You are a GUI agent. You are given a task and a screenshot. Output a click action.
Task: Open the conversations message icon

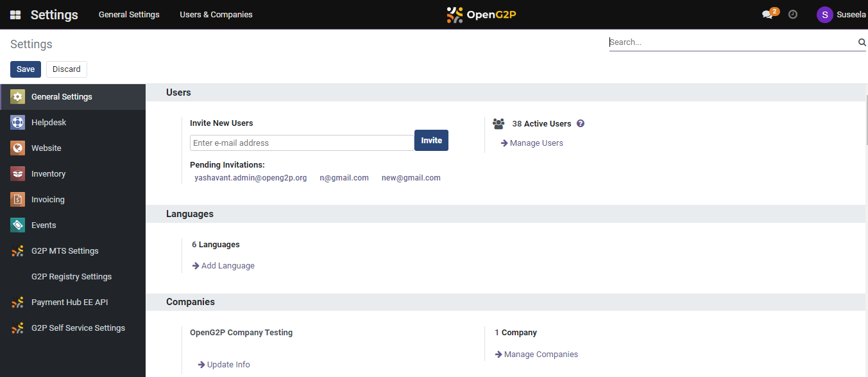pyautogui.click(x=767, y=15)
